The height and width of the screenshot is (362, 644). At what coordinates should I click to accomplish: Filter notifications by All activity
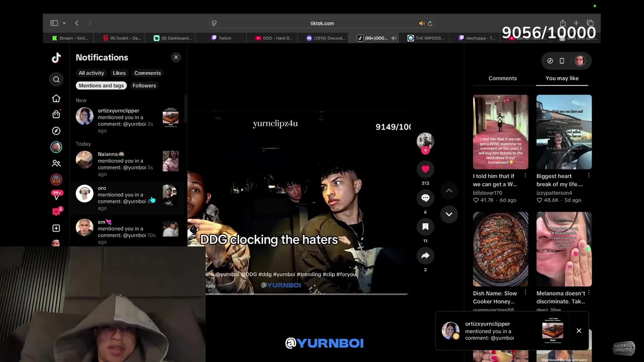coord(91,73)
